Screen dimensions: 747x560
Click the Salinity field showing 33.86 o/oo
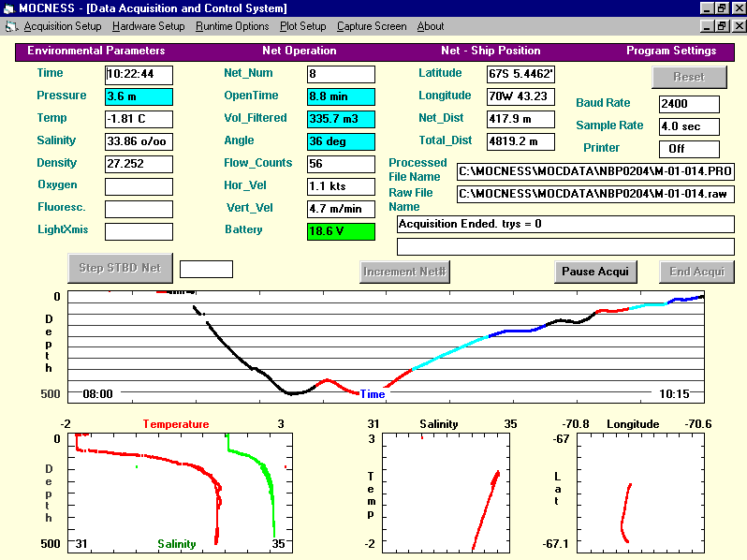pyautogui.click(x=139, y=141)
